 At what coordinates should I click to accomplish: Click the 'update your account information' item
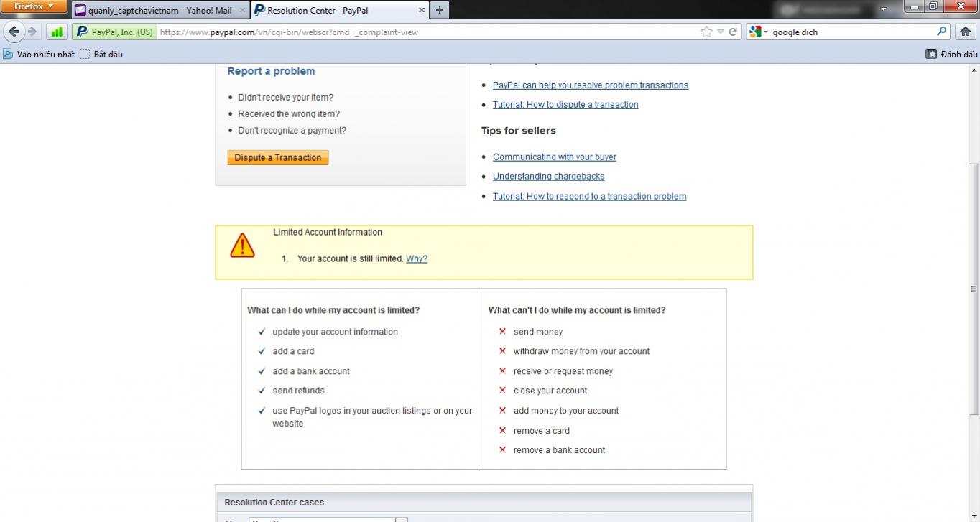click(x=335, y=332)
